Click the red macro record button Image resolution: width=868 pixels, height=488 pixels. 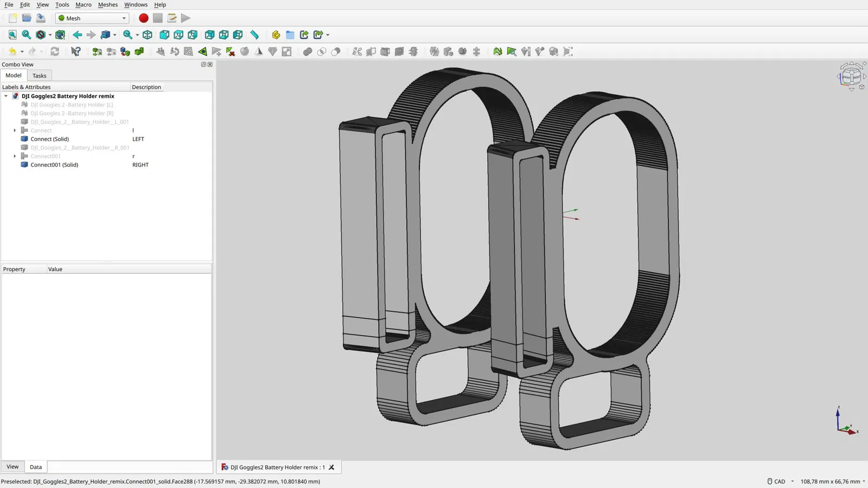(x=143, y=18)
